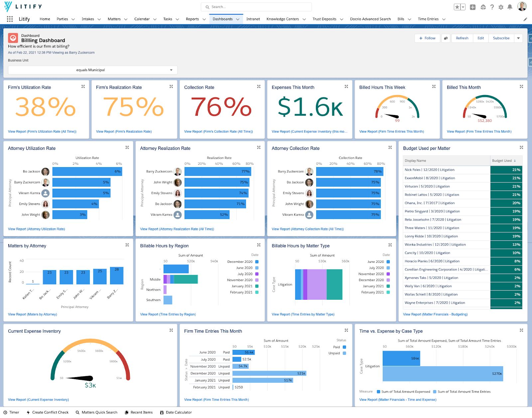
Task: Open the Help question mark icon
Action: [x=492, y=7]
